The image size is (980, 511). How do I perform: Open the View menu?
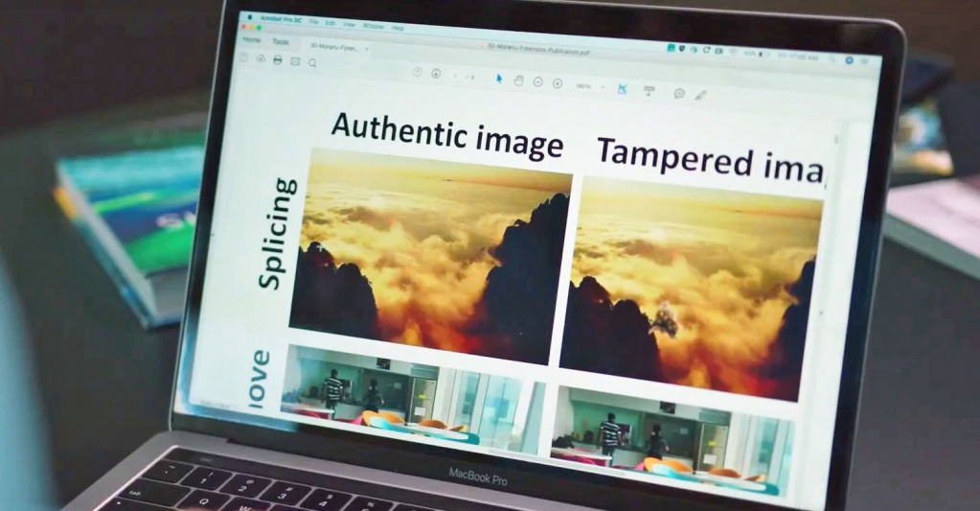click(349, 24)
